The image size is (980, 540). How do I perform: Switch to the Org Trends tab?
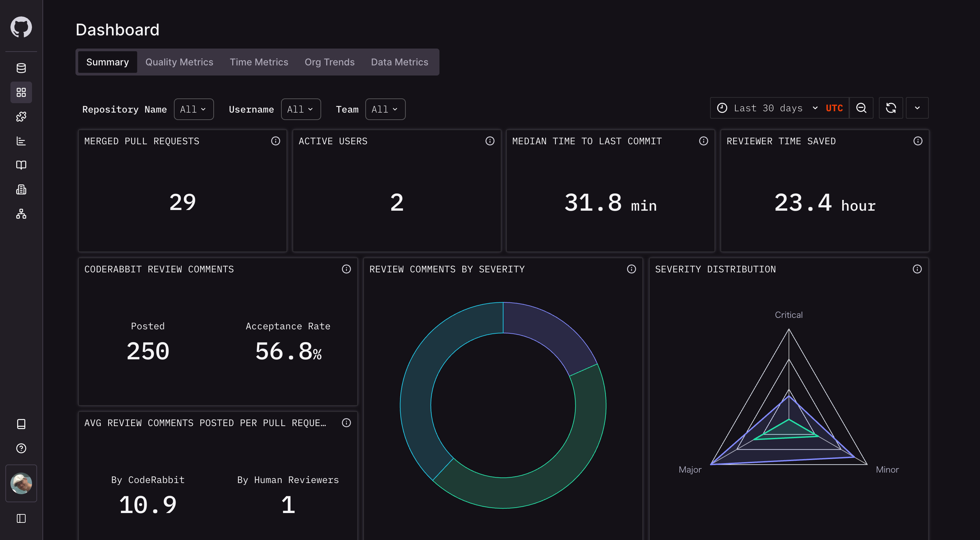tap(330, 62)
